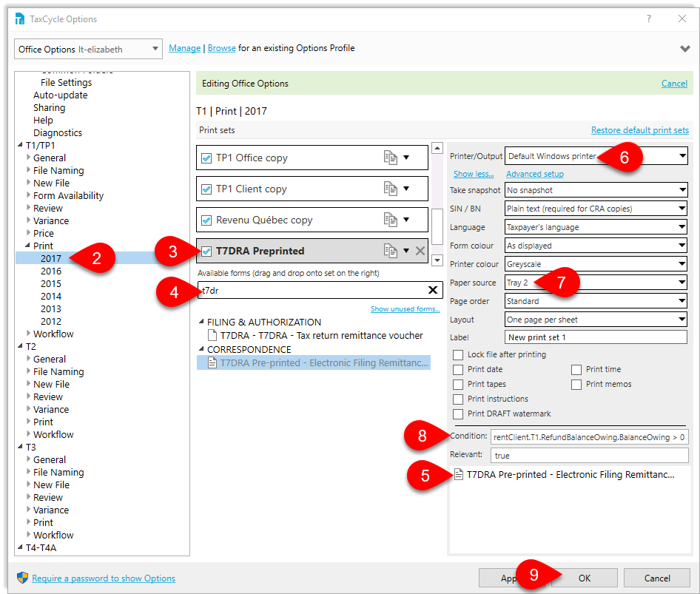
Task: Uncheck the TP1 Office copy print set
Action: tap(206, 158)
